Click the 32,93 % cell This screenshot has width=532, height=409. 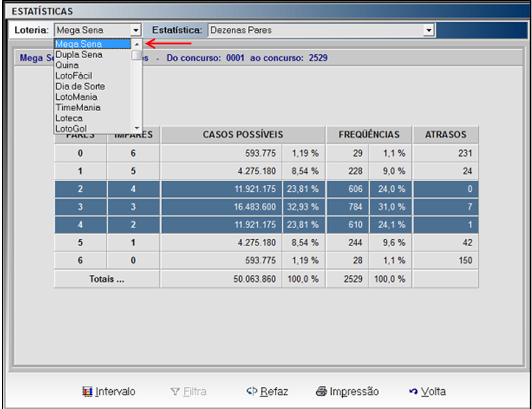303,207
